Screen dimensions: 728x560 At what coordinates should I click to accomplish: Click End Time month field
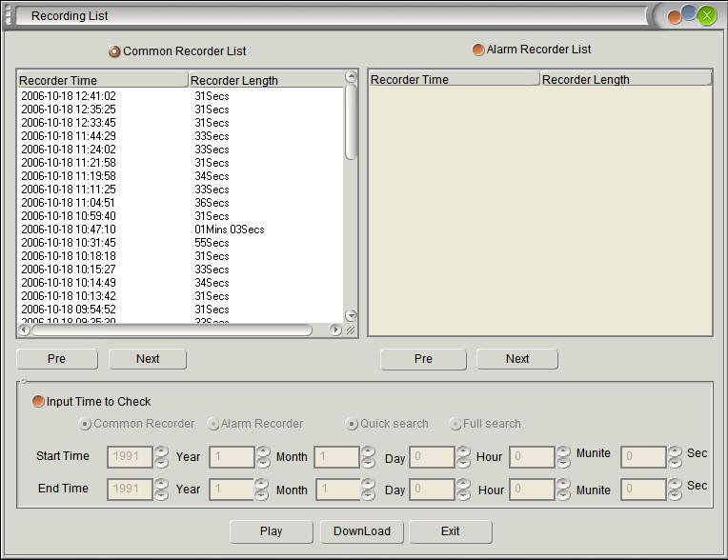[x=232, y=490]
